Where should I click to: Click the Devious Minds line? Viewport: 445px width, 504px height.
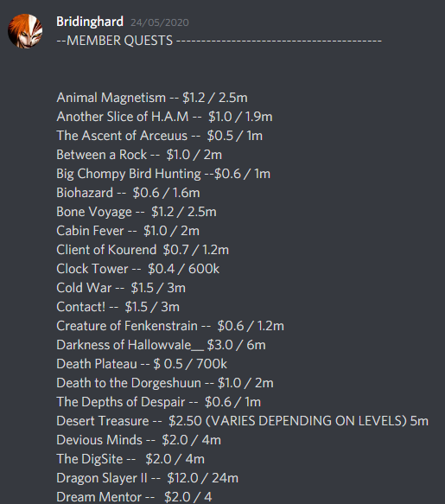coord(139,440)
